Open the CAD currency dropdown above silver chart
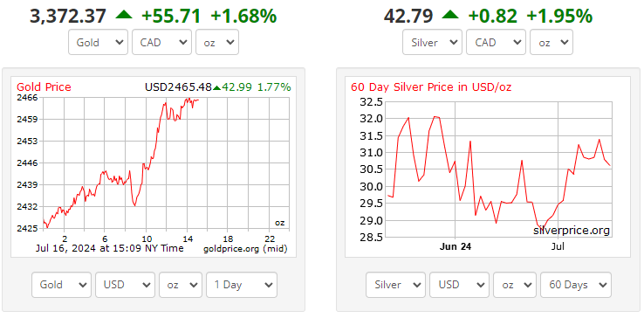This screenshot has width=644, height=318. [497, 42]
